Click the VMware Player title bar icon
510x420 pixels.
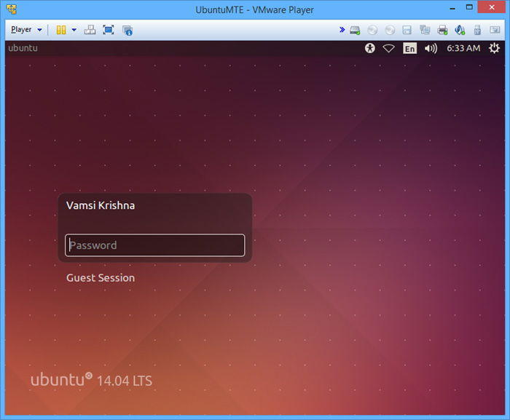12,9
